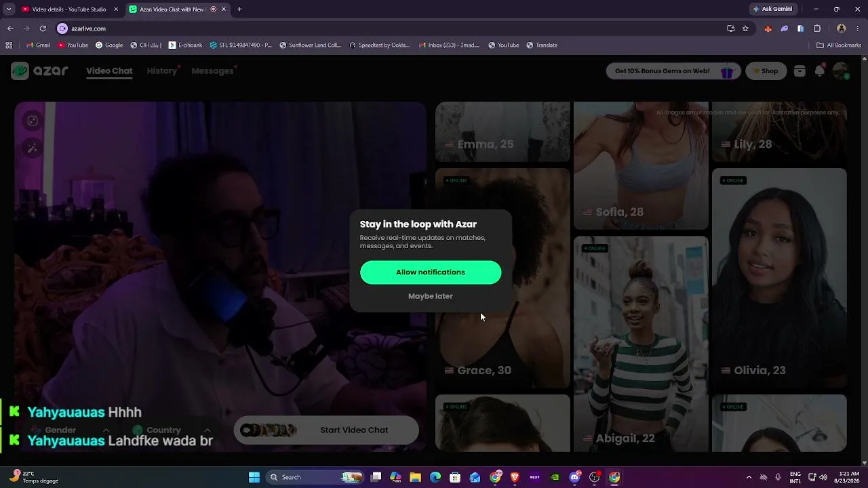This screenshot has width=868, height=488.
Task: Expand the Gender filter
Action: tap(71, 430)
